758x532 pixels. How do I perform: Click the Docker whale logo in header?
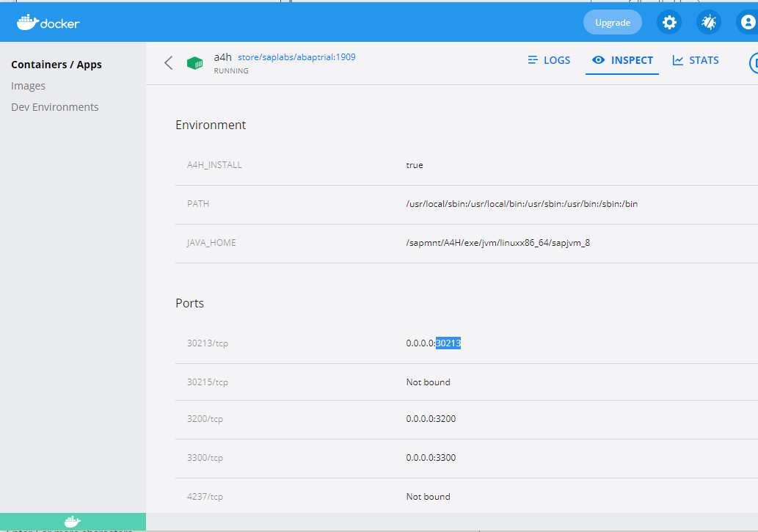48,23
